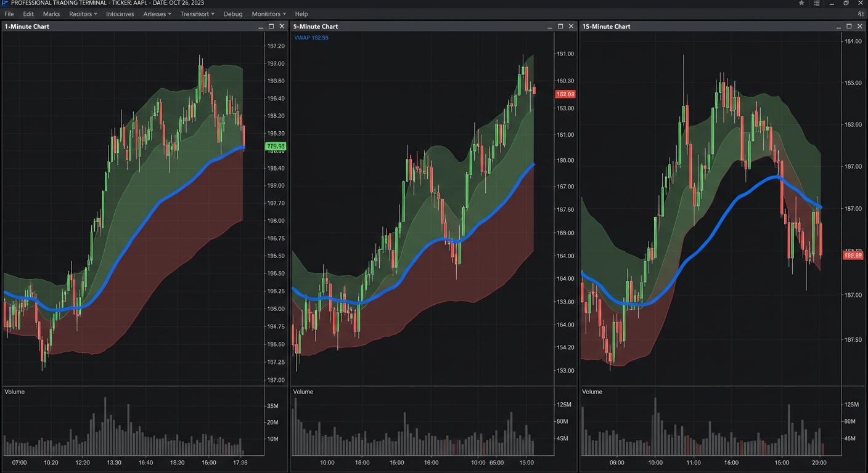Viewport: 868px width, 473px height.
Task: Minimize the main application window
Action: [832, 3]
